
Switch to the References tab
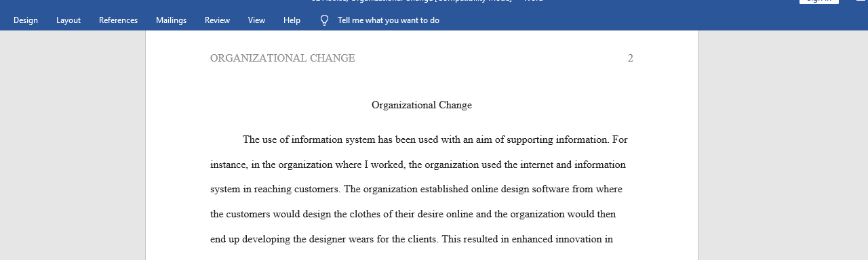tap(118, 20)
